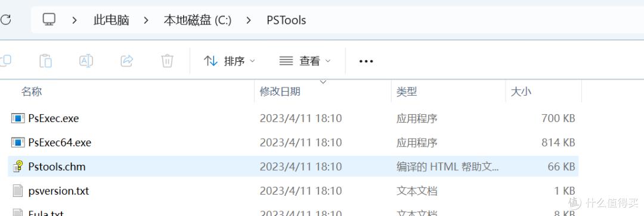
Task: Expand chevron after 此电脑
Action: [x=146, y=20]
